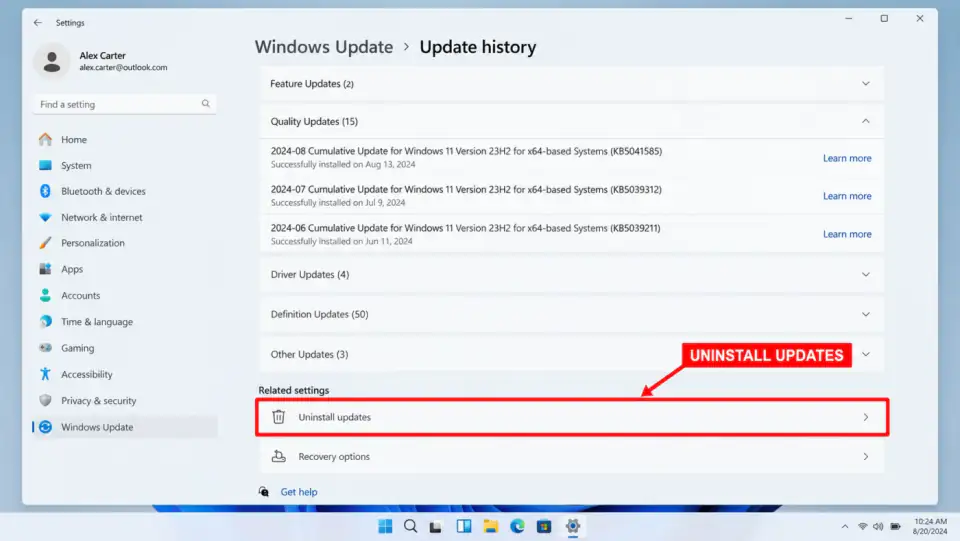This screenshot has height=541, width=960.
Task: Select Apps in the settings sidebar
Action: [72, 269]
